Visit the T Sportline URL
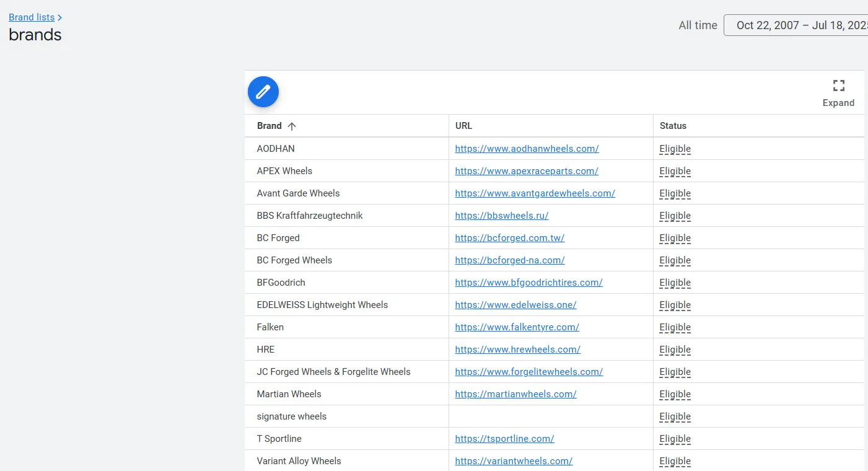The width and height of the screenshot is (868, 471). [504, 438]
